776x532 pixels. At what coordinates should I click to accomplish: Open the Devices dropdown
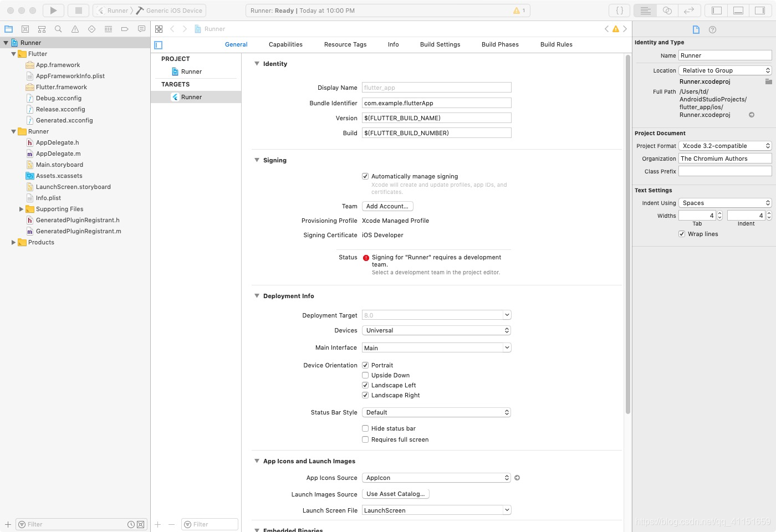[x=436, y=330]
